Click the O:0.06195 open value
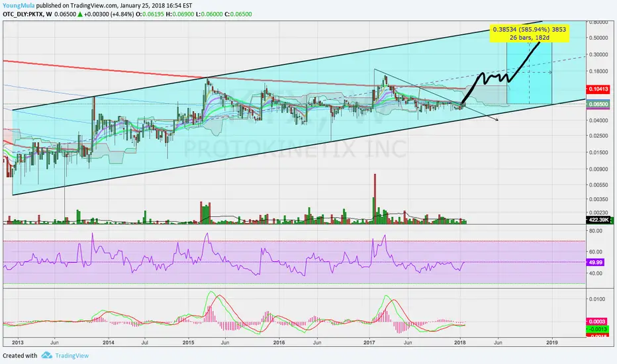Screen dimensions: 617x364 point(150,14)
